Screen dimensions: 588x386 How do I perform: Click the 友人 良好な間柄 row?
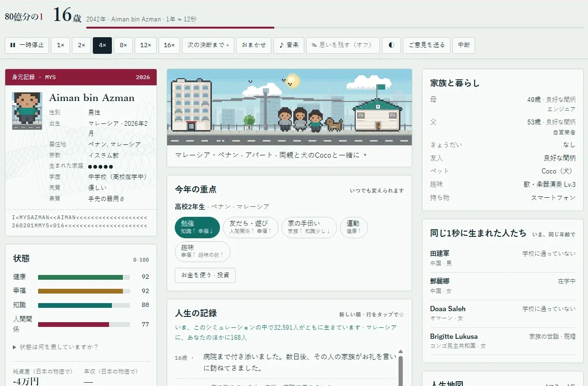(503, 158)
